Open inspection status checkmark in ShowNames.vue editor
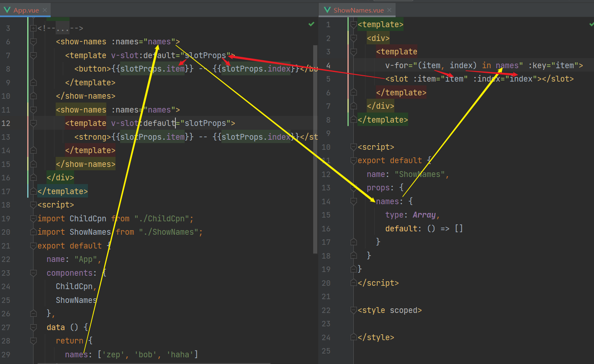594x364 pixels. click(591, 24)
